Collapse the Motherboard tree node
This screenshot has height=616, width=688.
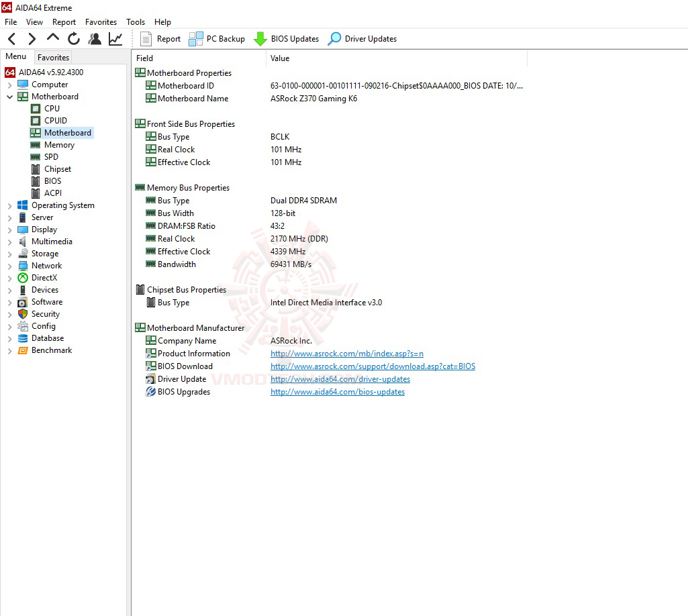[9, 97]
